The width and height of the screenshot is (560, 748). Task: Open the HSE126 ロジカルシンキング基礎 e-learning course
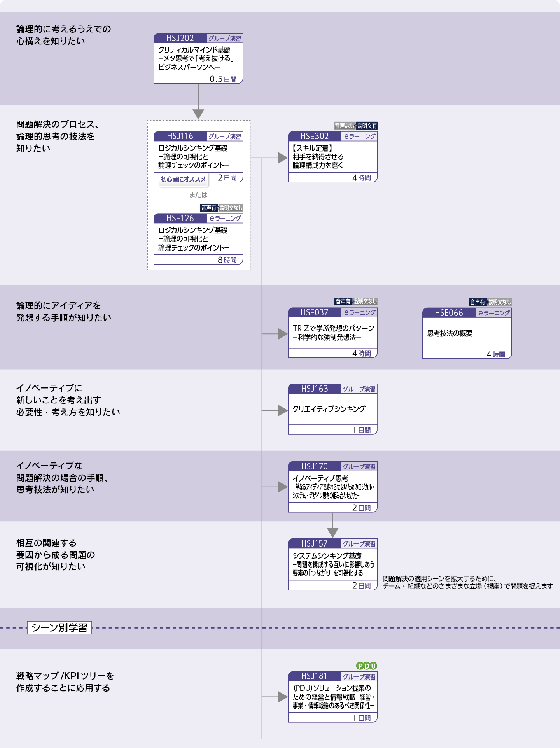(x=198, y=239)
